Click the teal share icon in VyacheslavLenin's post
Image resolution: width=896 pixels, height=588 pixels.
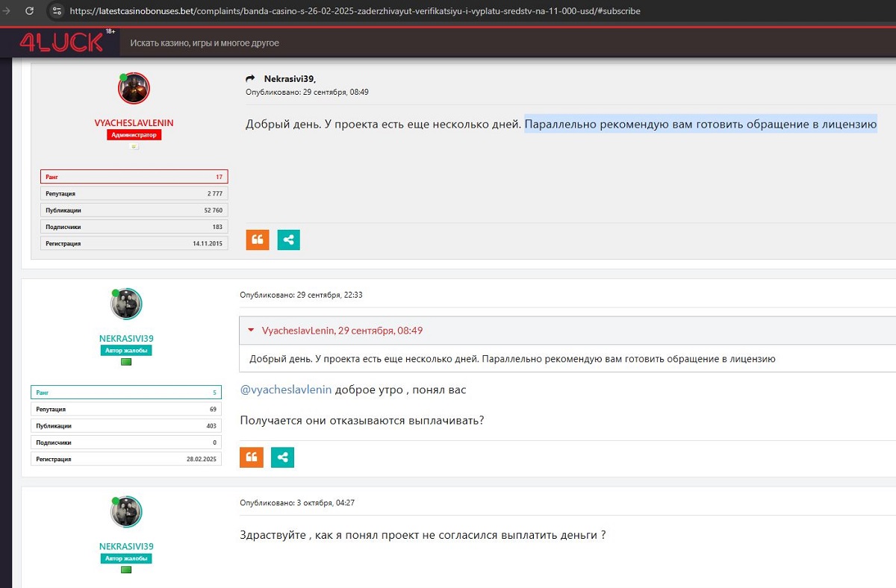click(288, 240)
